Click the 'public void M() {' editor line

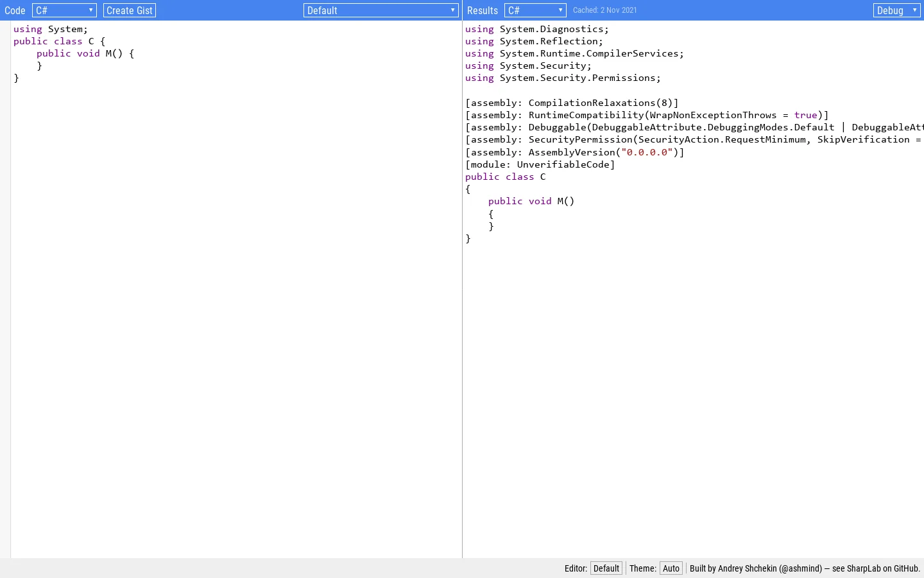[x=85, y=53]
